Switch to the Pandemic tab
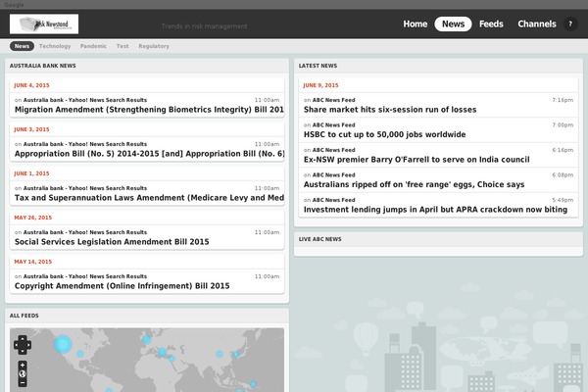 93,46
